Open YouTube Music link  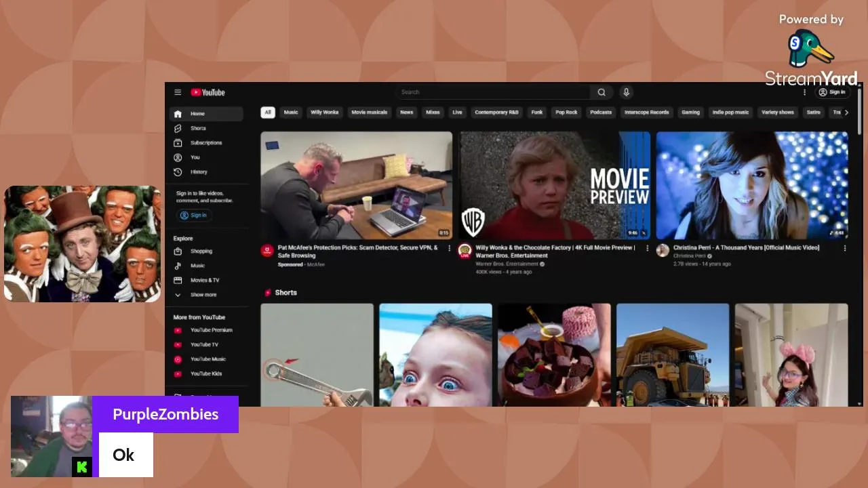click(205, 359)
